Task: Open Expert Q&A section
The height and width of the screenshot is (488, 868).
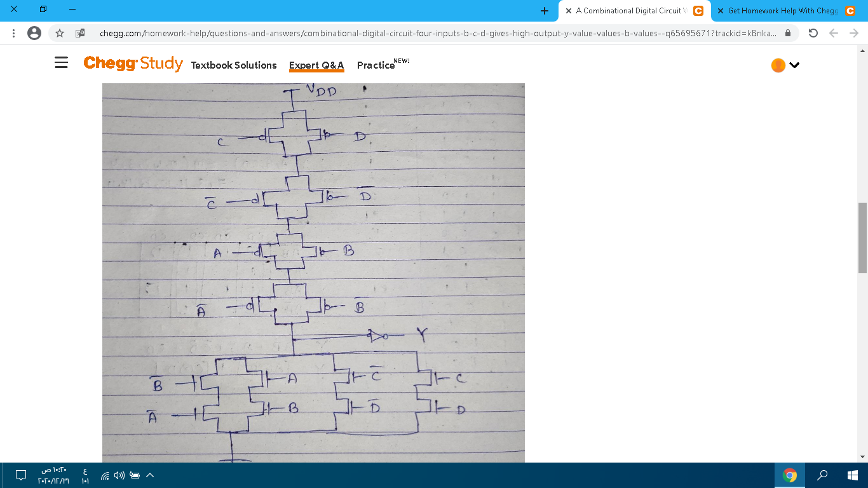Action: (x=316, y=64)
